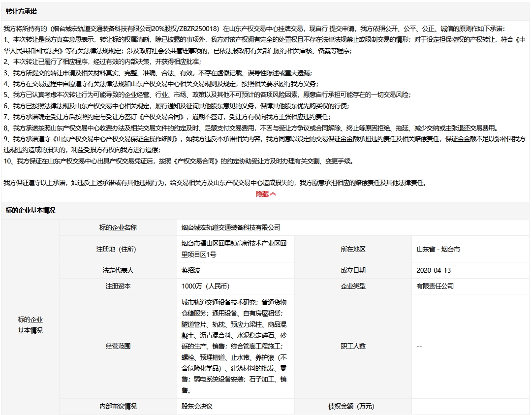The width and height of the screenshot is (532, 415).
Task: Click the 经营范围 label cell
Action: click(118, 346)
